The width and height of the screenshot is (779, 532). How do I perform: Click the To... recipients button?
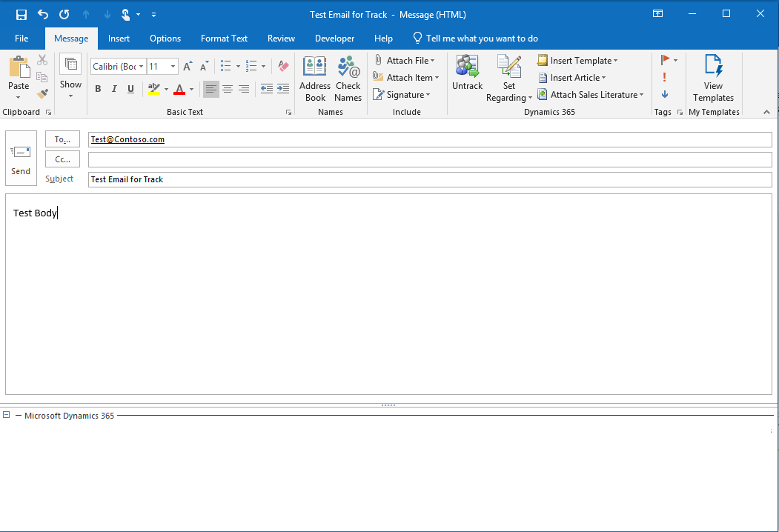tap(62, 139)
